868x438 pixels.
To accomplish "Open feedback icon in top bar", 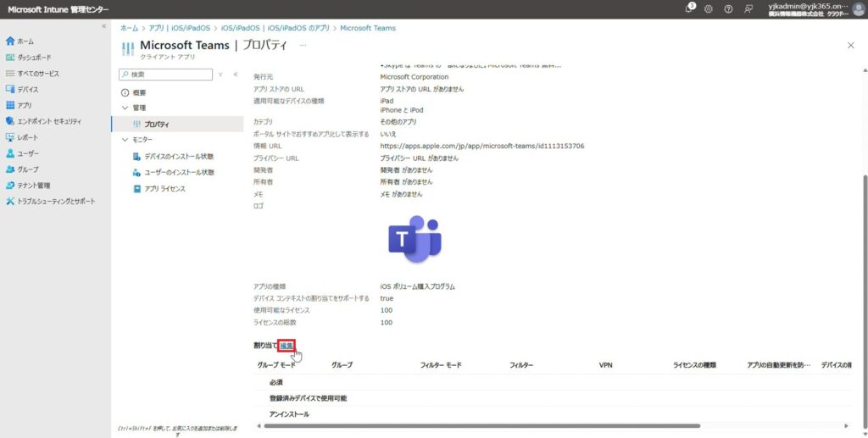I will (x=748, y=8).
